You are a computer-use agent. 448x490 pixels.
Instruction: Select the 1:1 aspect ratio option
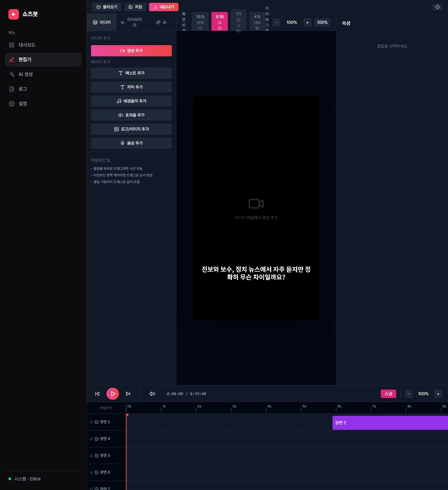click(238, 22)
